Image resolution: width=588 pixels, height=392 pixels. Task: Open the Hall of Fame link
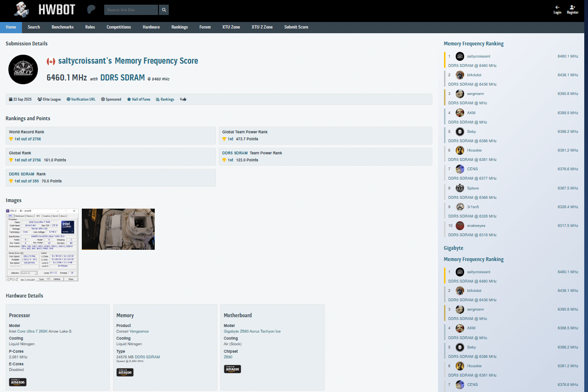138,99
